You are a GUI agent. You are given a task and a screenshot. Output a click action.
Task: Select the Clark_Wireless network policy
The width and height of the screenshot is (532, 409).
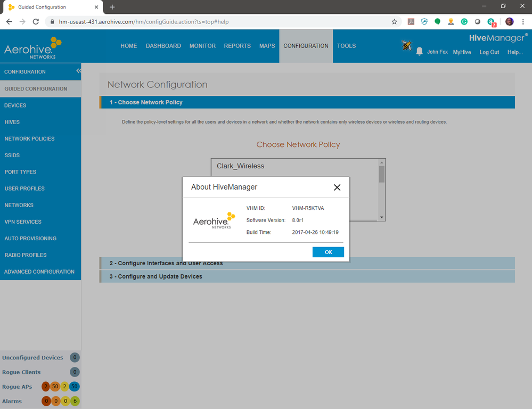pyautogui.click(x=240, y=166)
